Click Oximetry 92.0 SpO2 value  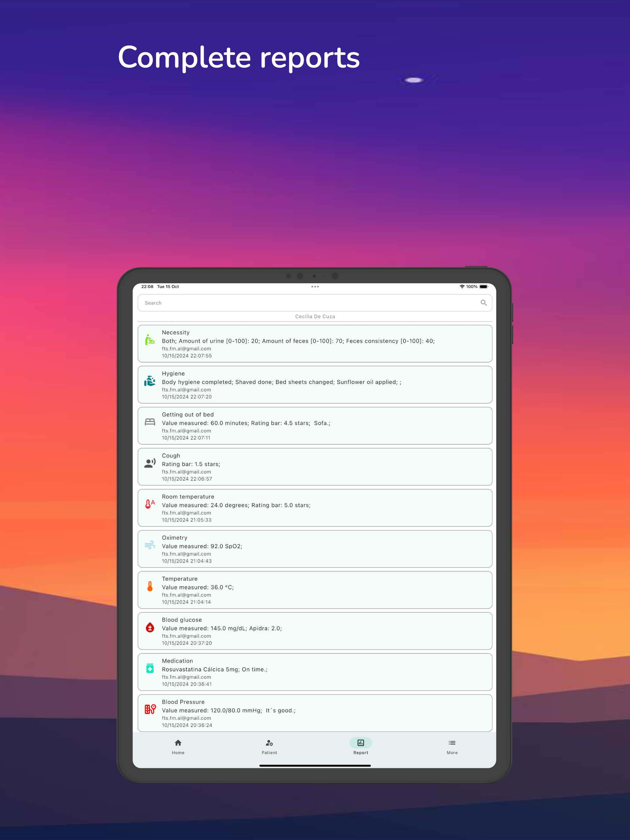tap(202, 546)
